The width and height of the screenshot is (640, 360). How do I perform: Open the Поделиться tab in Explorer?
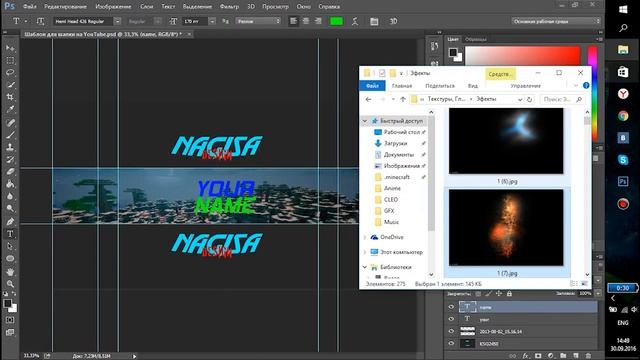tap(440, 86)
